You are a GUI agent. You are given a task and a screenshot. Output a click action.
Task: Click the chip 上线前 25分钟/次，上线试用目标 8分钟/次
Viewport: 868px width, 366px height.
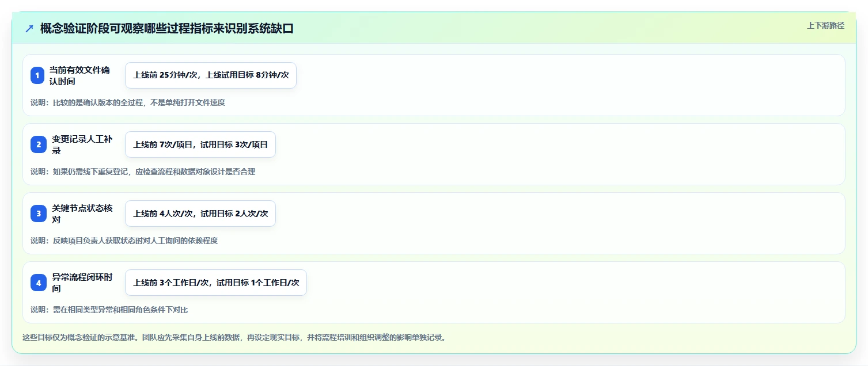click(211, 75)
